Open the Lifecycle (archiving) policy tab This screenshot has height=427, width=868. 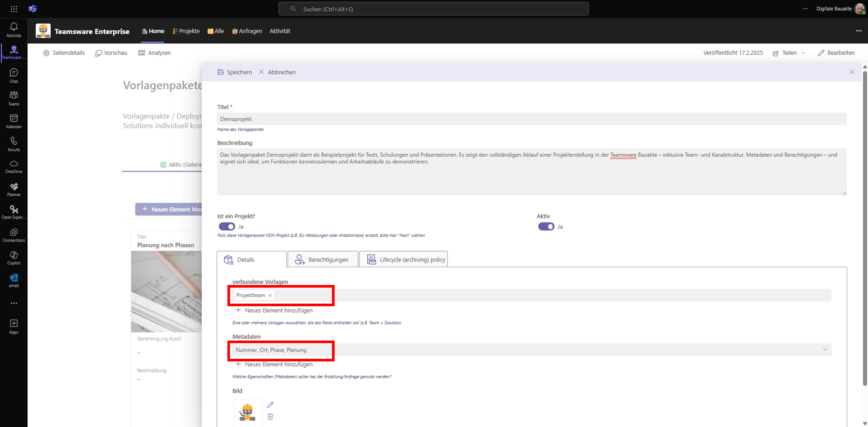tap(403, 260)
